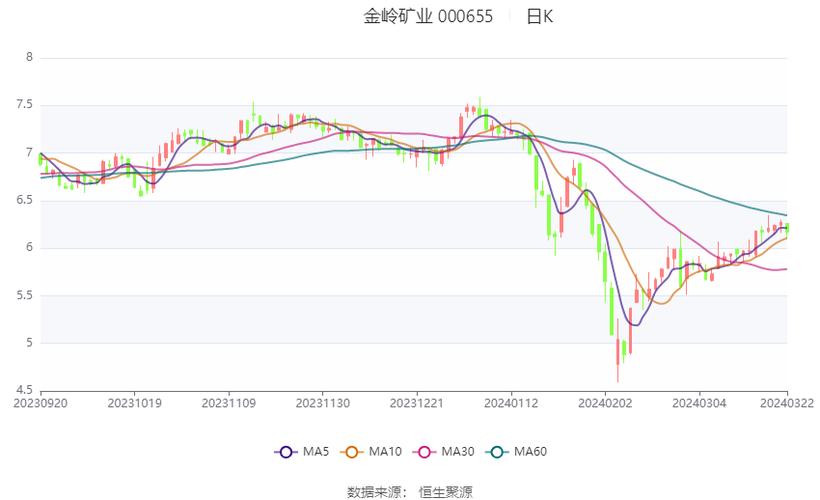This screenshot has height=500, width=820.
Task: Select the 日K period label
Action: [540, 17]
